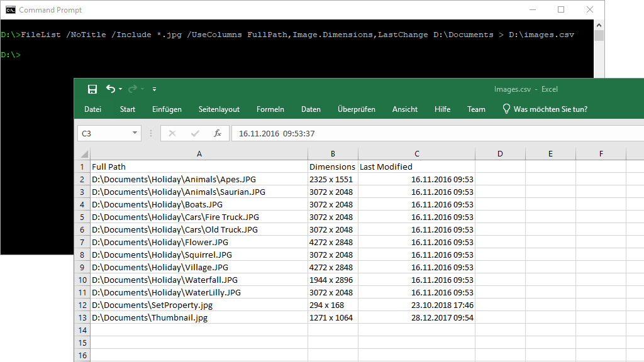Click the Enter checkmark icon beside formula bar
The image size is (644, 362).
pyautogui.click(x=196, y=133)
